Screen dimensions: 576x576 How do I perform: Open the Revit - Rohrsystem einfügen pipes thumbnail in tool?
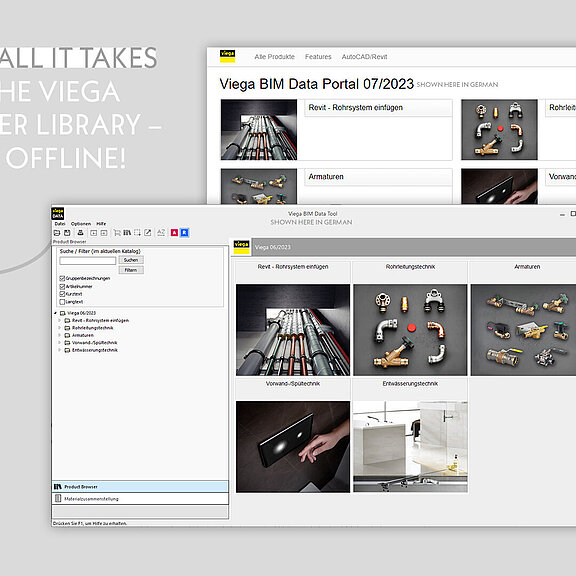(x=293, y=330)
